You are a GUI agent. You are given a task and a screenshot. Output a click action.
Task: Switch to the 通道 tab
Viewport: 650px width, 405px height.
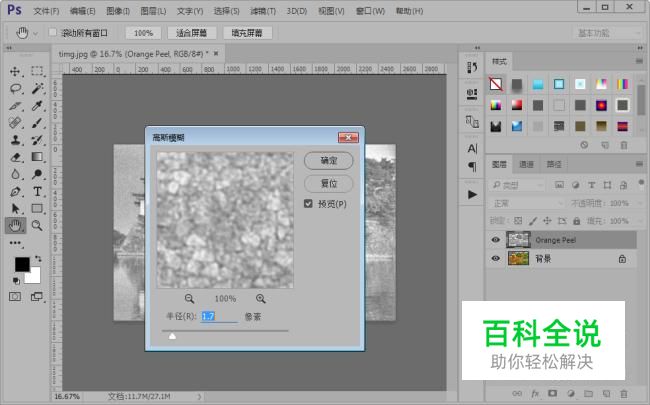pyautogui.click(x=526, y=164)
